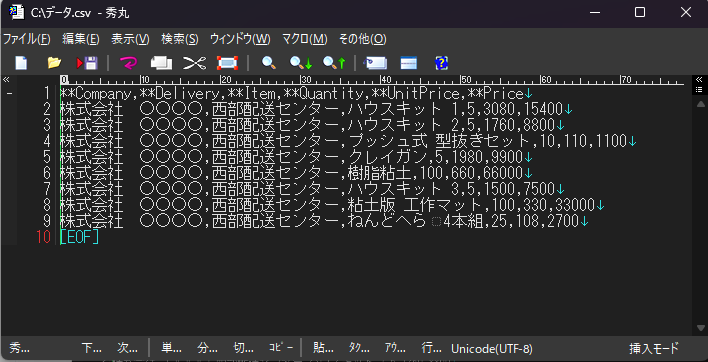Find next with the magnifier and down arrow
Screen dimensions: 708x362
301,63
